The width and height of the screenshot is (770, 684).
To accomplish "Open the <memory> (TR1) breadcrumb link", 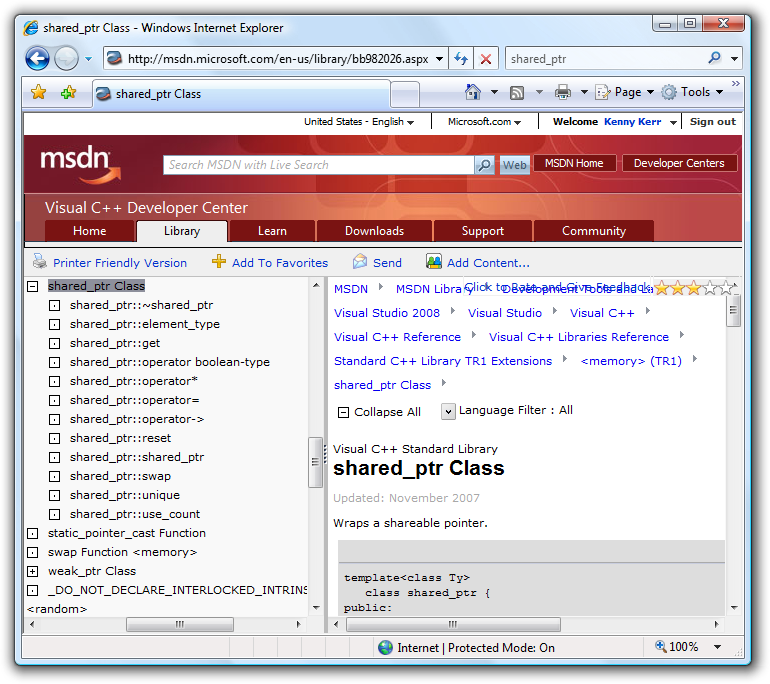I will (631, 361).
